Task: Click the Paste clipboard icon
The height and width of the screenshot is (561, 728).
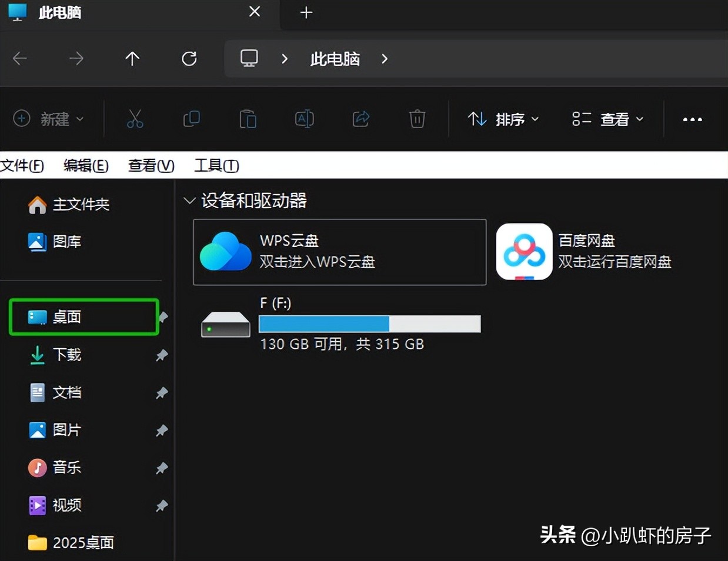Action: [248, 119]
